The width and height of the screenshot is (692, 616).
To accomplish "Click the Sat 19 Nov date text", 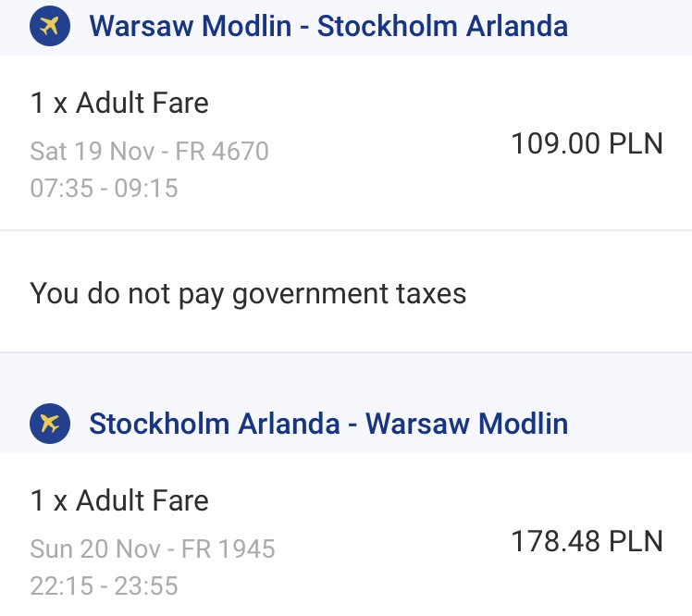I will [x=93, y=152].
